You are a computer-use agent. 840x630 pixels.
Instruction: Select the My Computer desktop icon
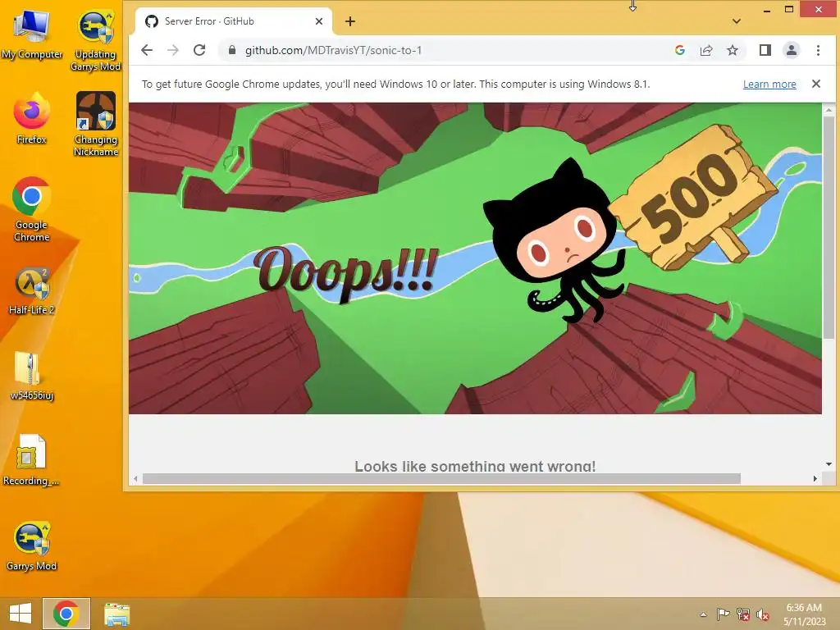click(32, 34)
